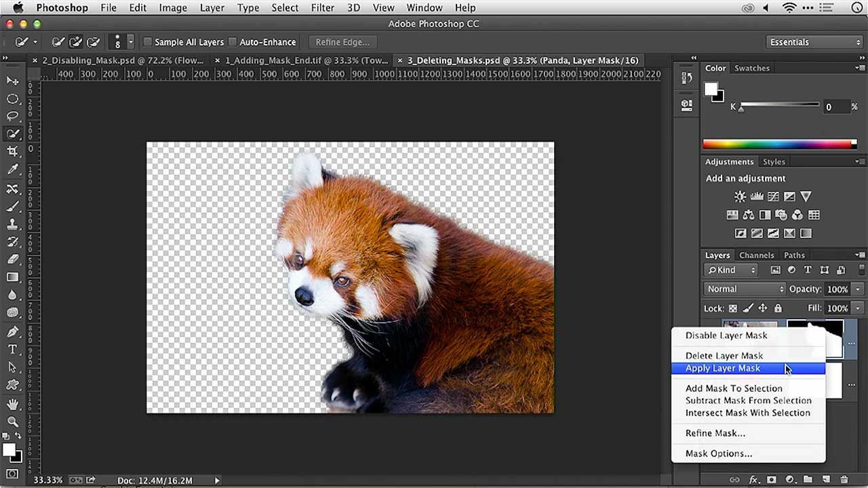868x488 pixels.
Task: Select the Hand tool
Action: tap(12, 403)
